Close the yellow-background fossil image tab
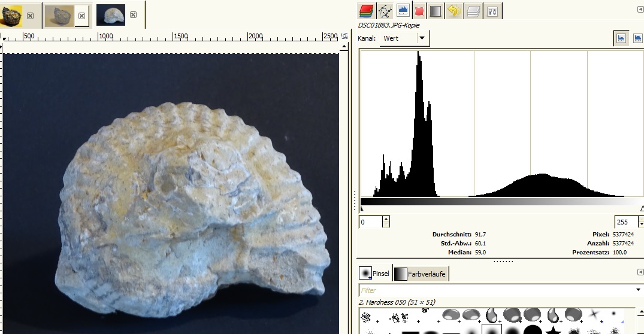The image size is (644, 334). click(x=30, y=16)
